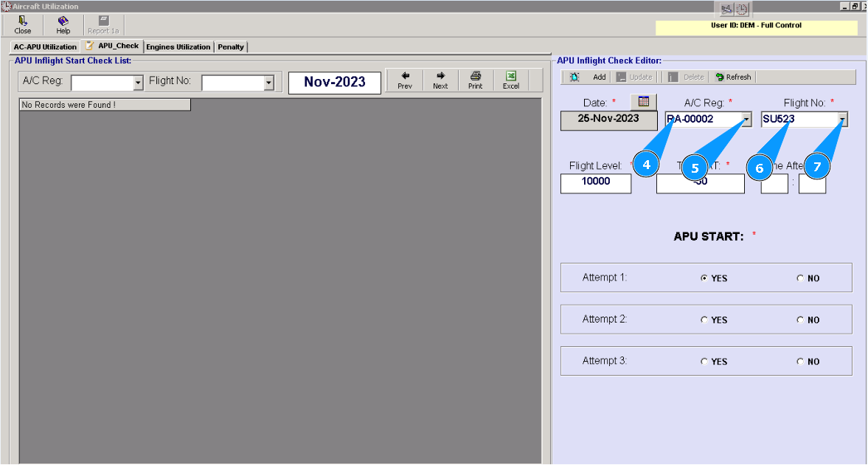Viewport: 868px width, 465px height.
Task: Select NO for Attempt 3
Action: tap(800, 362)
